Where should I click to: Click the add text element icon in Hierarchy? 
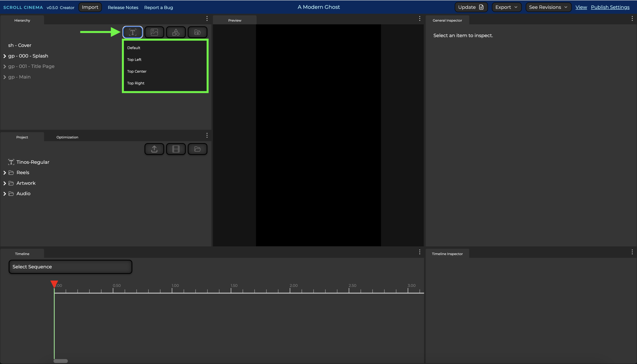133,32
